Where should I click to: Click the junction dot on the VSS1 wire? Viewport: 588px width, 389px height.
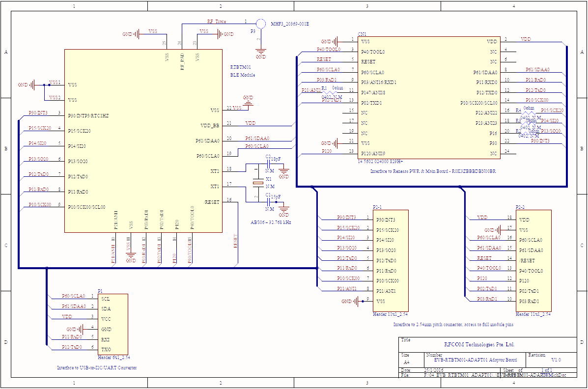tap(49, 85)
